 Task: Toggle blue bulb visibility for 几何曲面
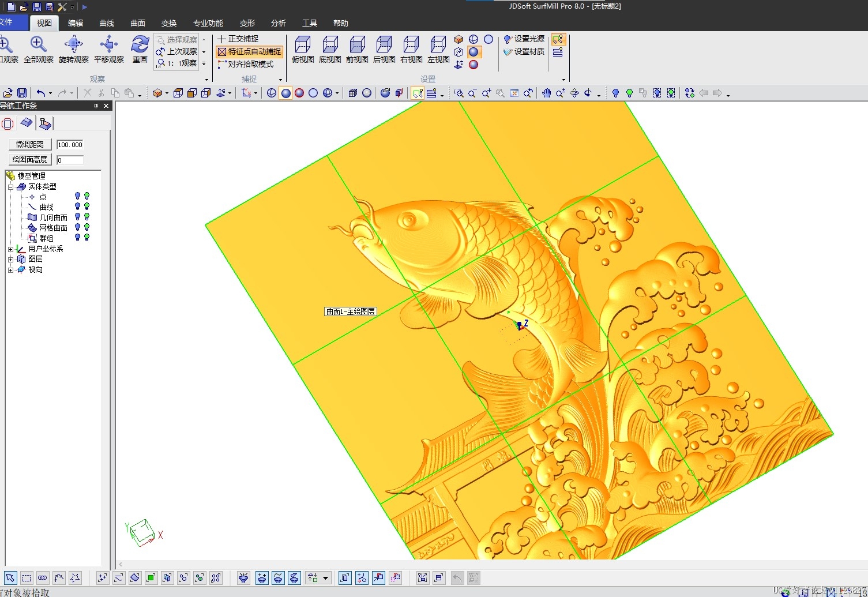pyautogui.click(x=77, y=217)
